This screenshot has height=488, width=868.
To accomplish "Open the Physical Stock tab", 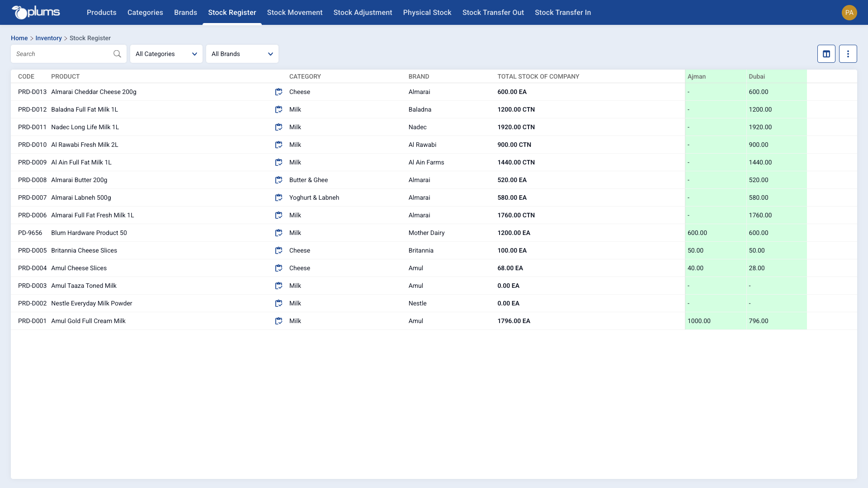I will (427, 13).
